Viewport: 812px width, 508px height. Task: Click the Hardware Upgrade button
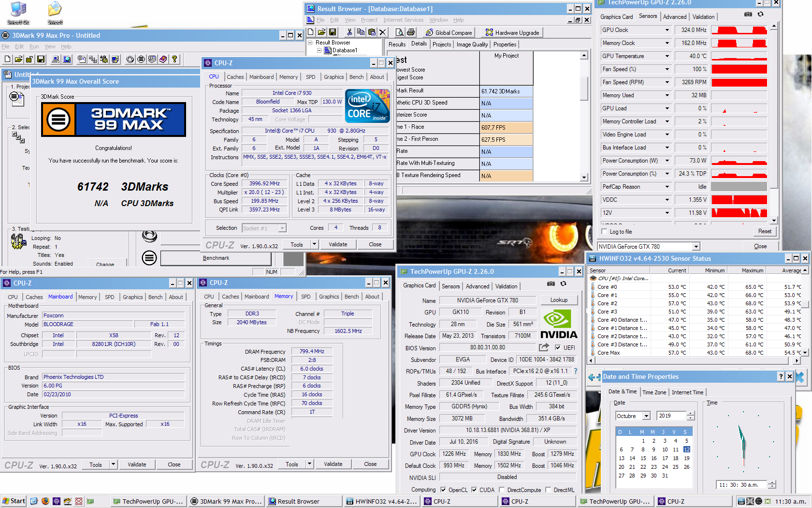point(512,32)
